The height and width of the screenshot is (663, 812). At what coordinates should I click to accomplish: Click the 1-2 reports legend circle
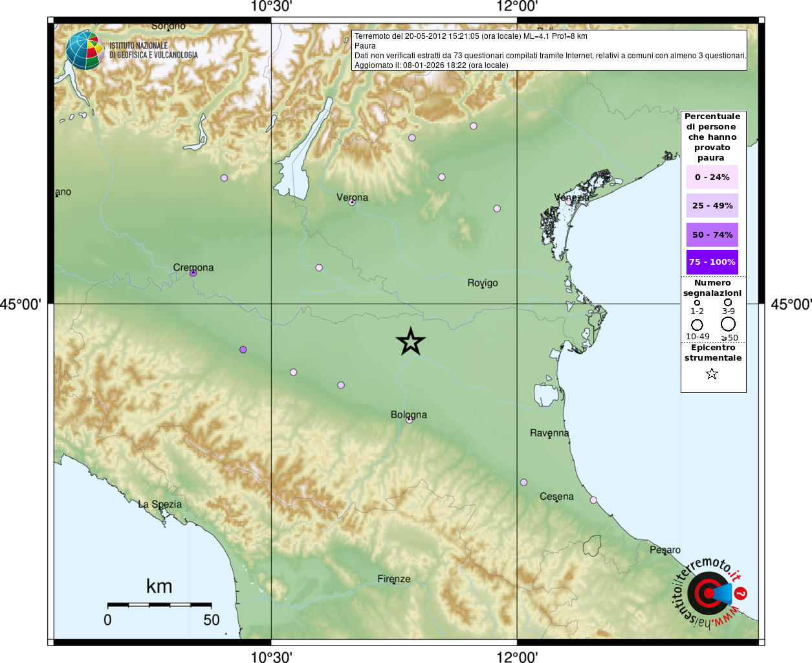pyautogui.click(x=697, y=302)
